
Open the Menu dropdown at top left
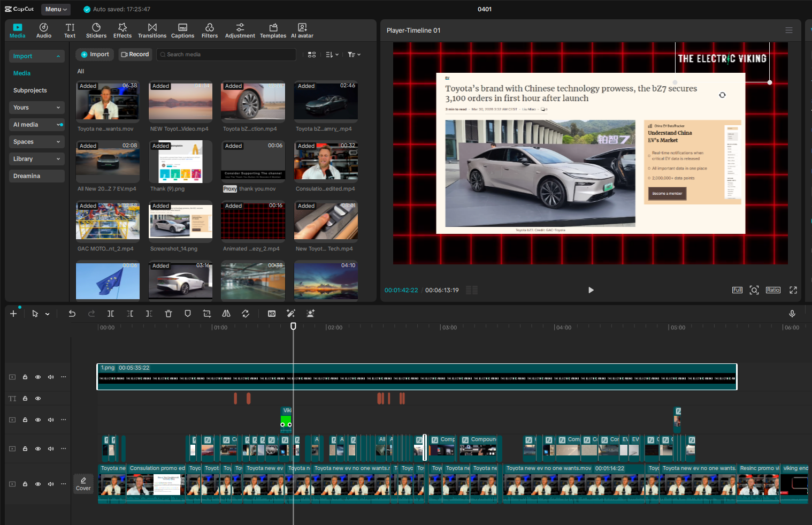56,9
